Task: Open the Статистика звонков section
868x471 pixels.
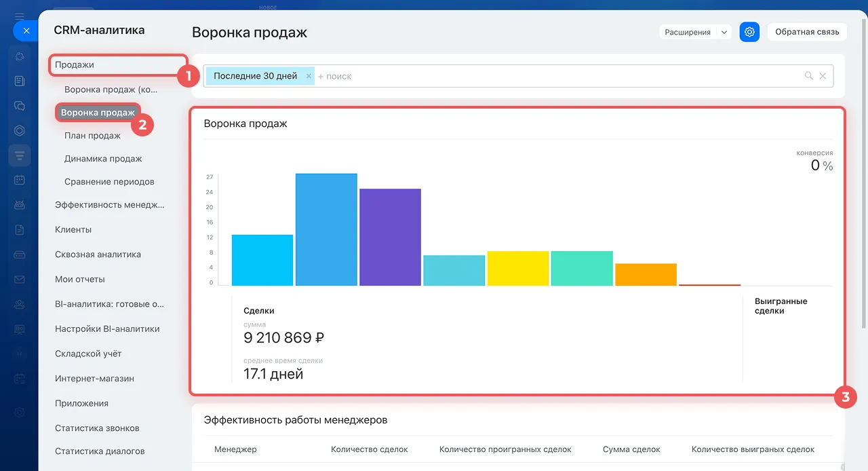Action: (97, 428)
